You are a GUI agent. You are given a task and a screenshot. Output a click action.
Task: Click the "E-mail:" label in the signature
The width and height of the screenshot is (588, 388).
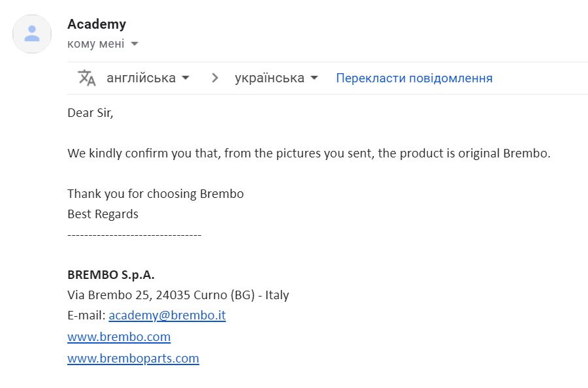86,315
